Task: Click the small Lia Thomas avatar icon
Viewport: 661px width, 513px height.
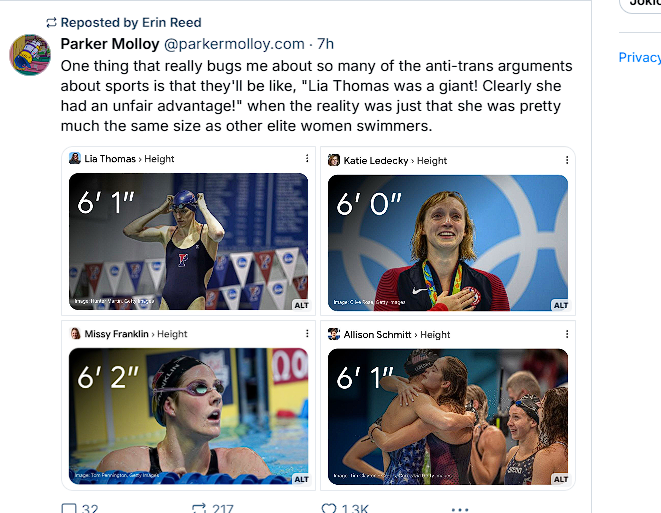Action: click(75, 159)
